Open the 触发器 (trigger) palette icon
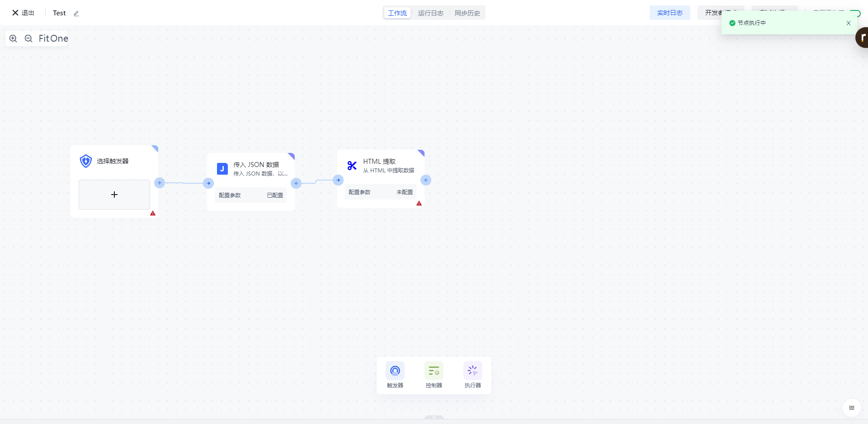 (395, 371)
